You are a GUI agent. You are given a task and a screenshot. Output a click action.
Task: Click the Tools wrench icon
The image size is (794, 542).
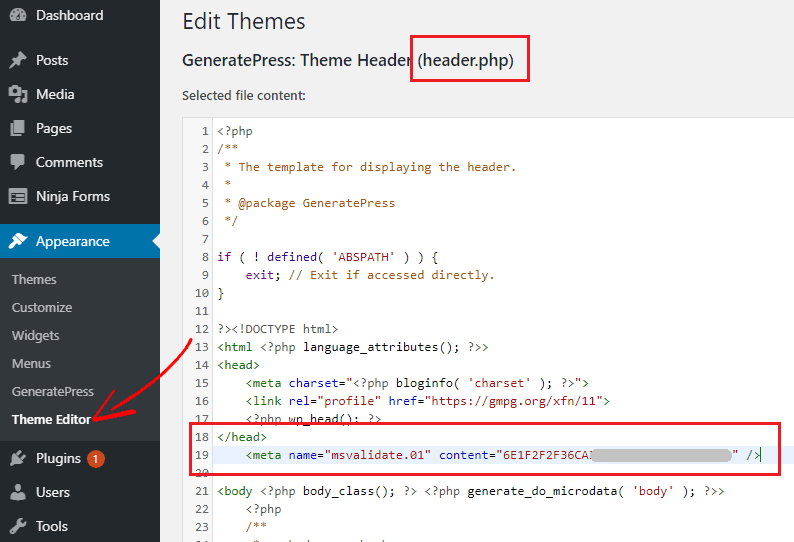(x=18, y=526)
